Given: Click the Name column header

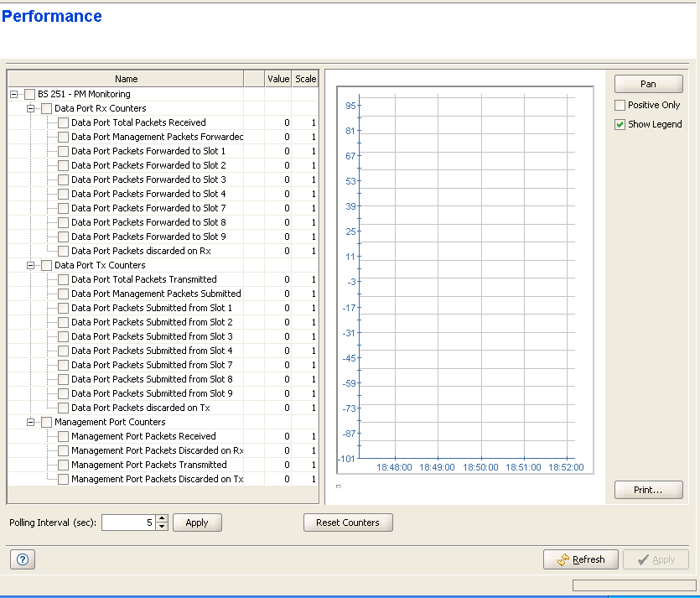Looking at the screenshot, I should coord(126,79).
